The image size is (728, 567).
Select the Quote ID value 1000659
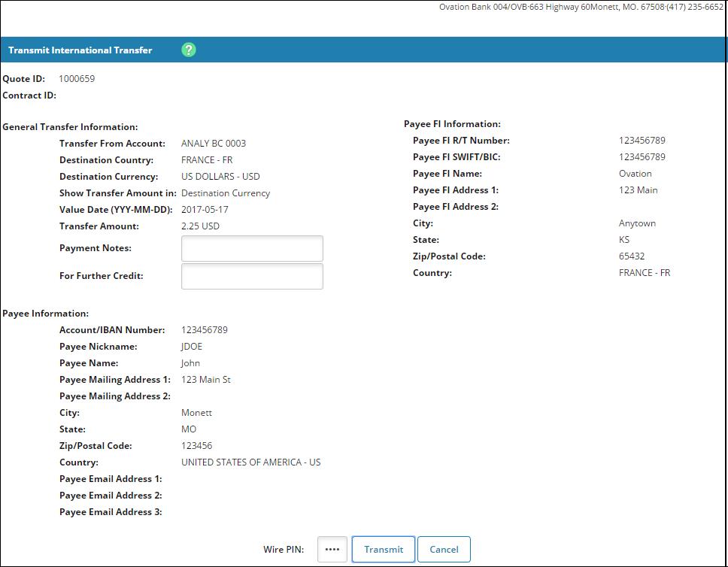(x=77, y=79)
